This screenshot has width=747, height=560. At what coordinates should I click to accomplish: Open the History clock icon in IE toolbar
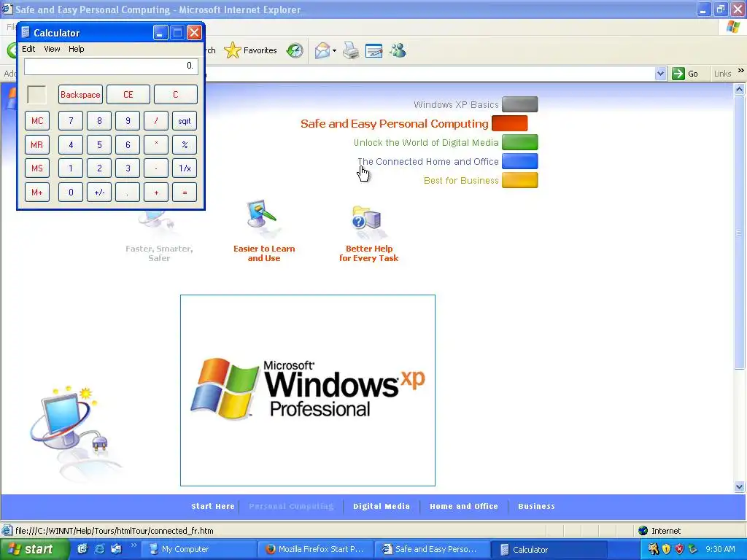click(x=295, y=50)
